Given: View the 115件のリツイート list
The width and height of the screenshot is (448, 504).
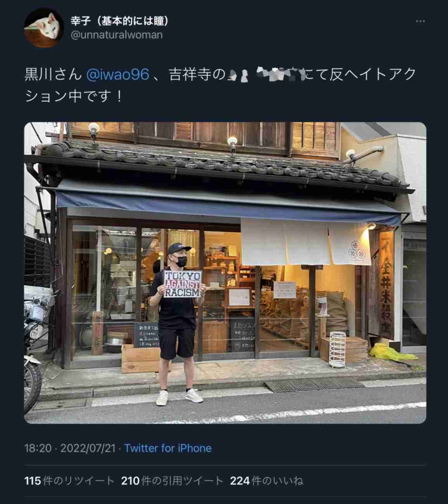Looking at the screenshot, I should pyautogui.click(x=69, y=481).
